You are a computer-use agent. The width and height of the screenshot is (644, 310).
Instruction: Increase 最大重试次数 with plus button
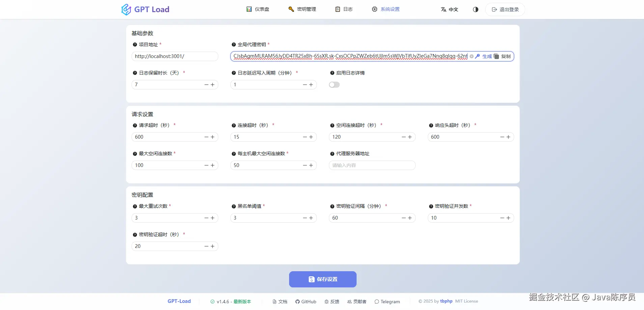click(x=213, y=218)
